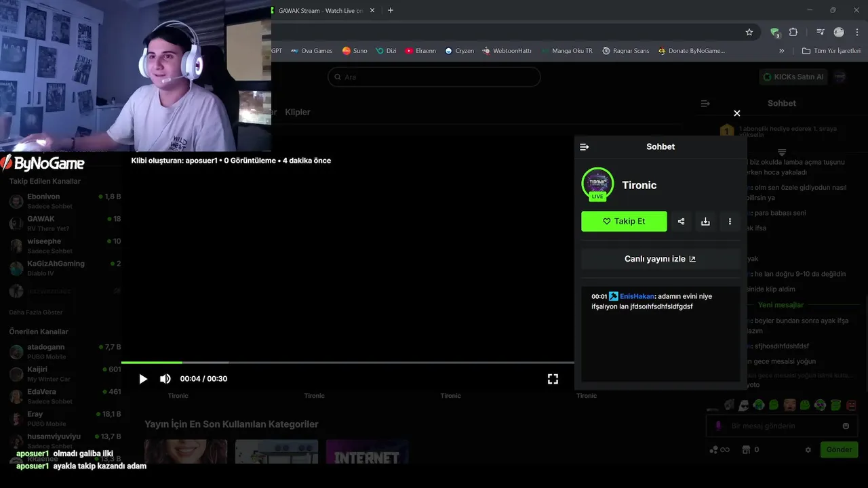The image size is (868, 488).
Task: Open EdaVera recommended channel
Action: pos(64,396)
